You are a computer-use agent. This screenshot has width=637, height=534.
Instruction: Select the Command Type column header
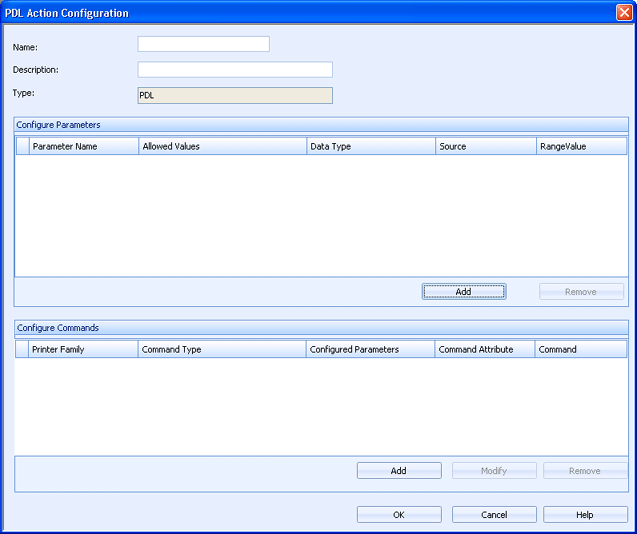pyautogui.click(x=222, y=349)
